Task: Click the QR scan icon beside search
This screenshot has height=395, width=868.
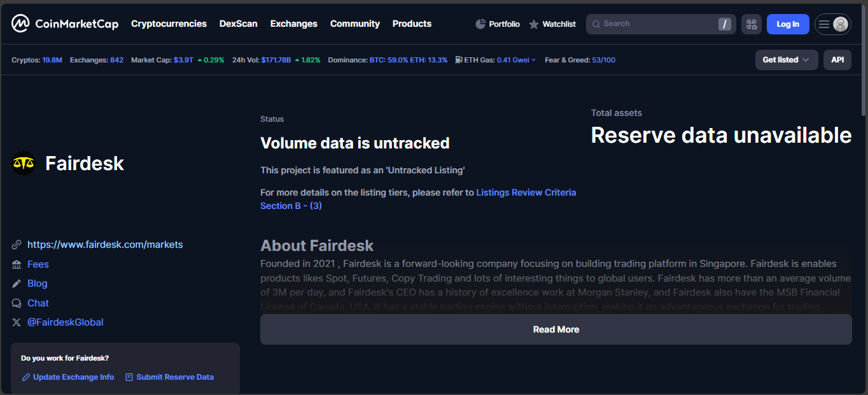Action: (x=751, y=24)
